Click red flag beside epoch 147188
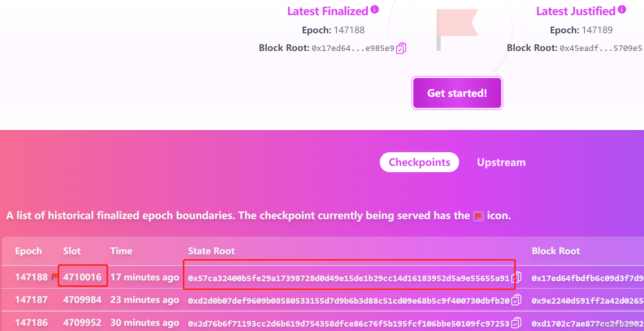 point(55,276)
